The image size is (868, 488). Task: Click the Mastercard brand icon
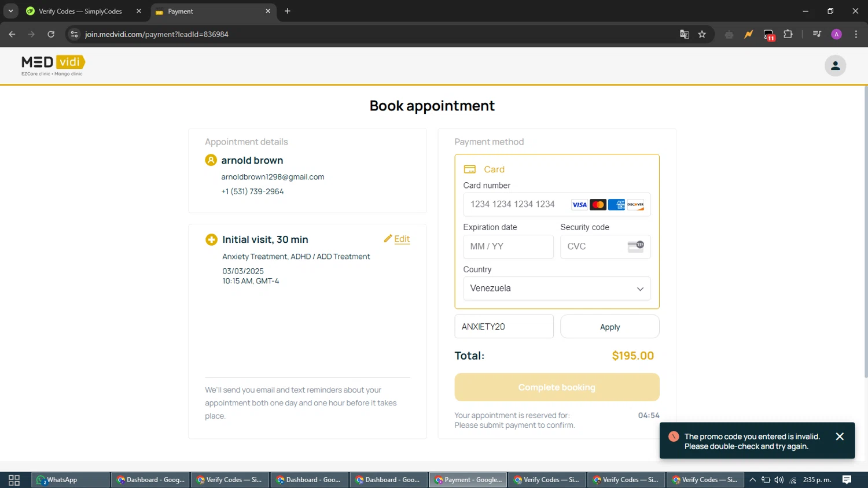pos(598,205)
